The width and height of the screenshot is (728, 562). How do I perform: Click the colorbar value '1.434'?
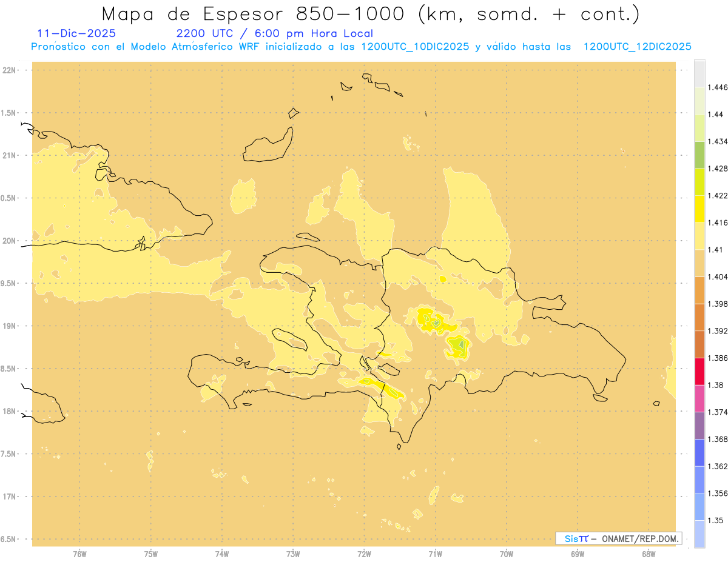(717, 141)
